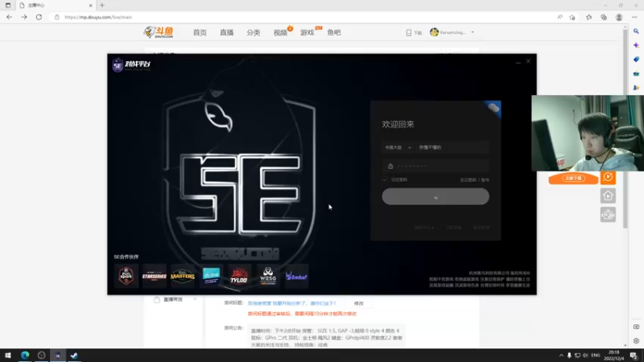Click the browser forward arrow
Image resolution: width=644 pixels, height=362 pixels.
coord(24,17)
